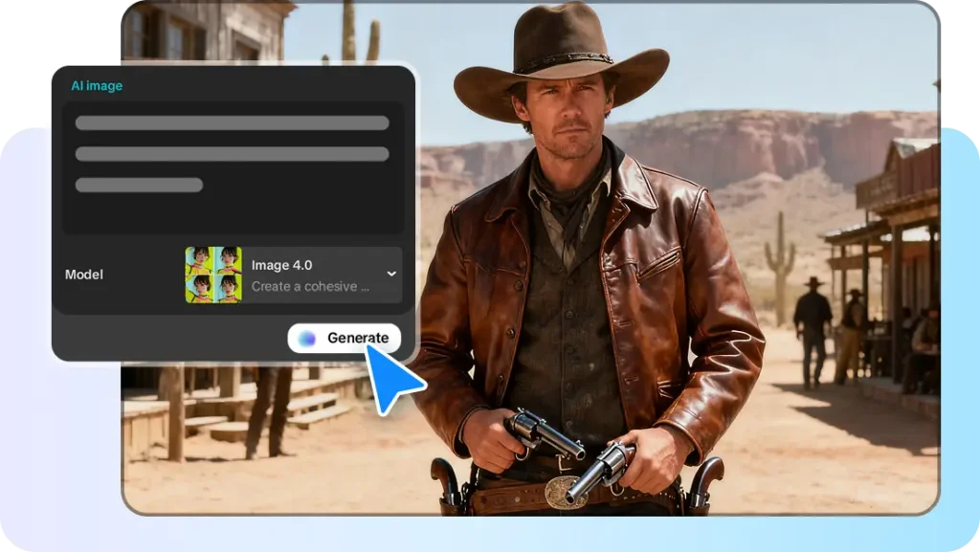Click the second placeholder prompt line
Screen dimensions: 980x552
[x=232, y=154]
